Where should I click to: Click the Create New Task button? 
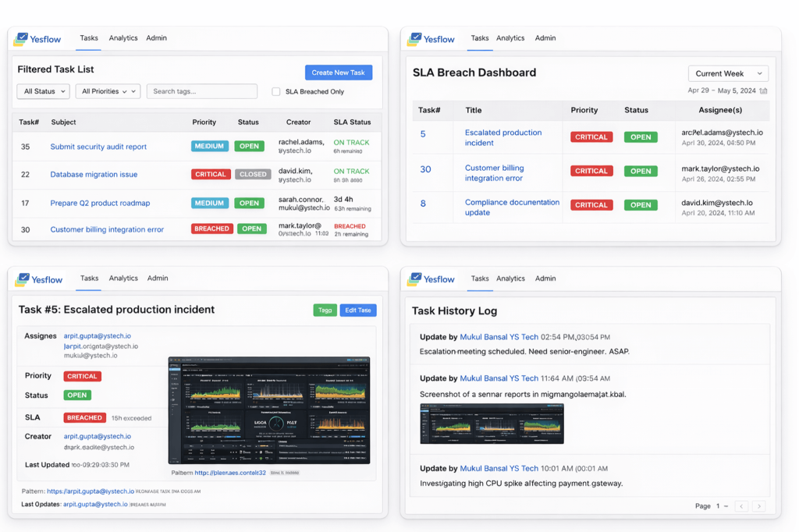[338, 73]
